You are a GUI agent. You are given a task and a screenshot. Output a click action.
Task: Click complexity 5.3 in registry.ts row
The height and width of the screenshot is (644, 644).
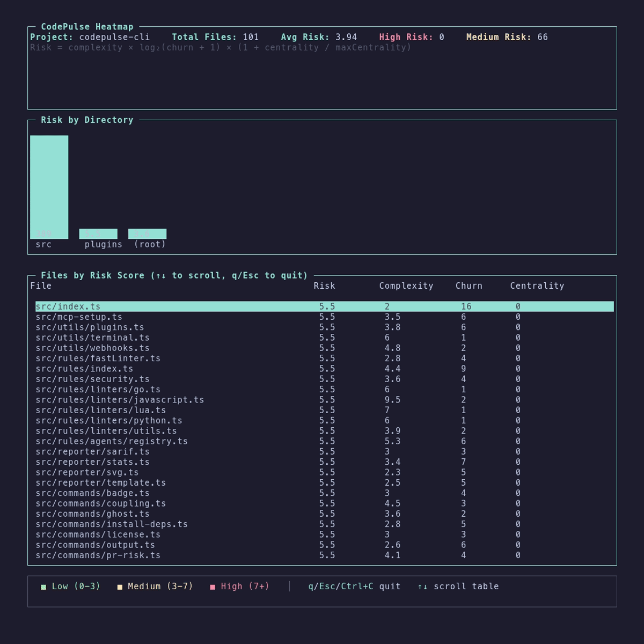click(x=392, y=441)
